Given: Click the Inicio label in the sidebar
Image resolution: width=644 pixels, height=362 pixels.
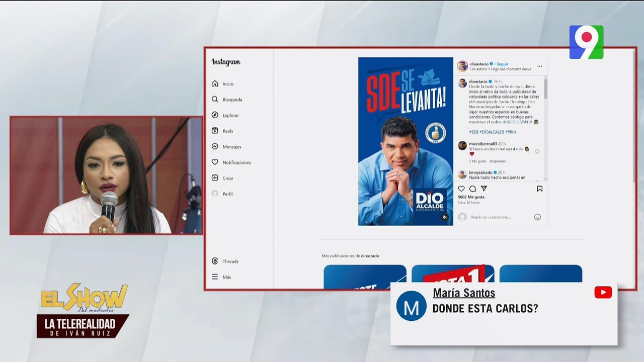Looking at the screenshot, I should [228, 84].
